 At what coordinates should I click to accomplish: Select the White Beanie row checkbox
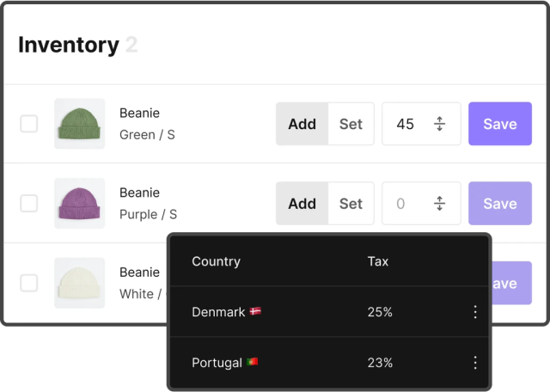[29, 283]
